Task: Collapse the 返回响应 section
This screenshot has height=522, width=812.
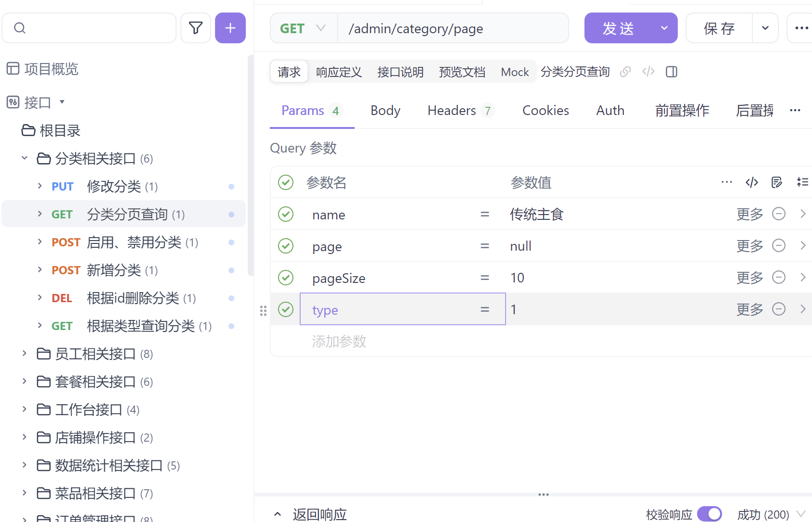Action: [x=278, y=514]
